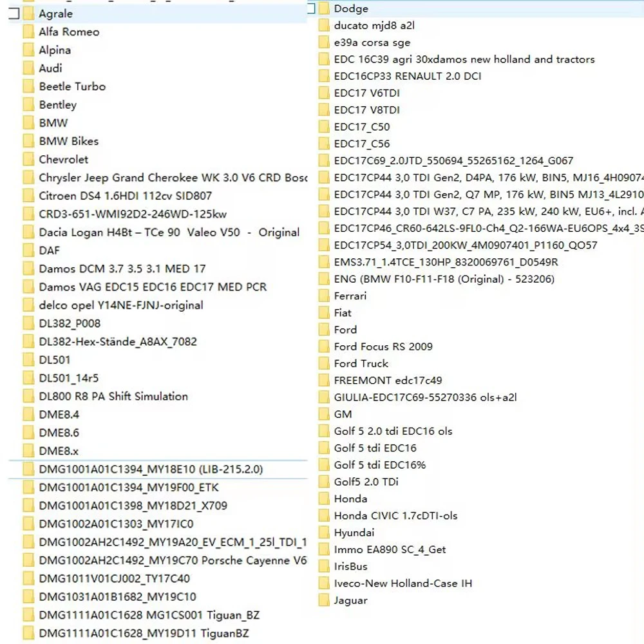
Task: Click the EDC17_C50 folder icon
Action: click(x=324, y=127)
